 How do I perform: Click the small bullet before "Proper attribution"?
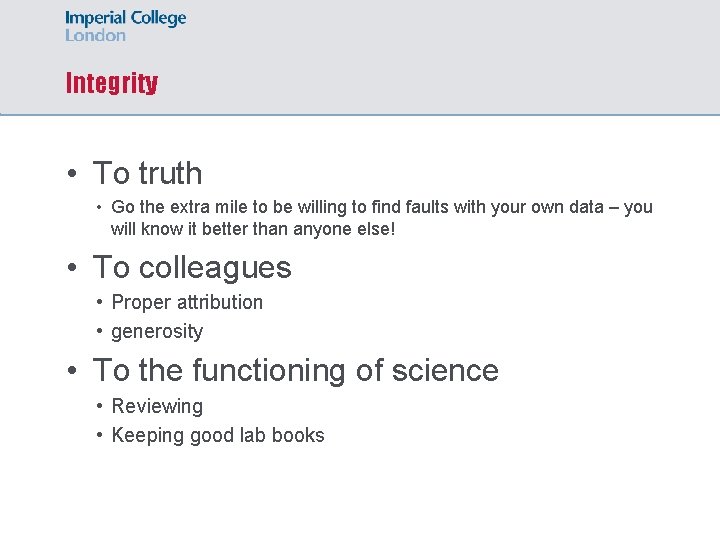click(100, 302)
